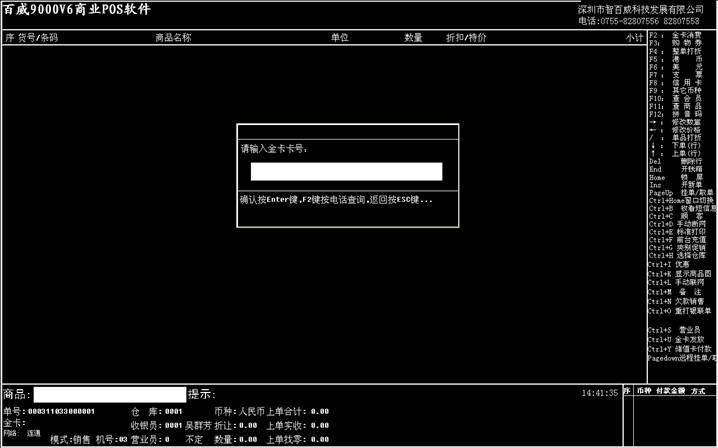The image size is (718, 448).
Task: Click the 币种: 人民币 field
Action: pos(239,411)
